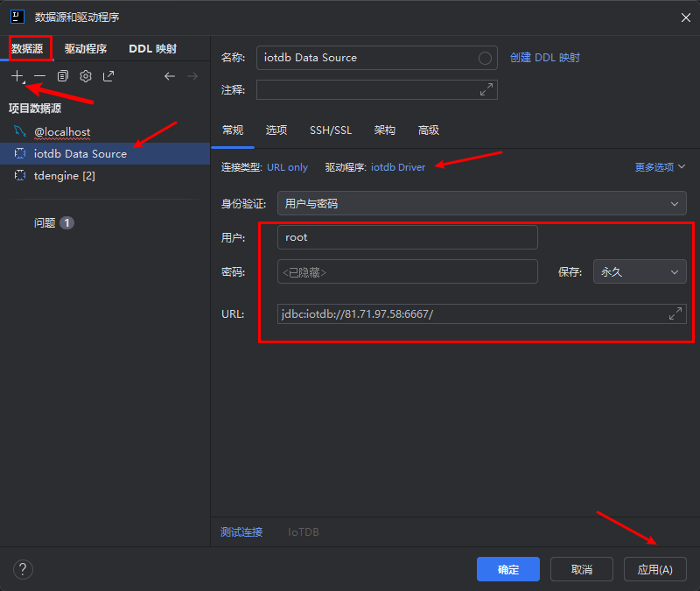
Task: Click the 注释 comment field
Action: click(x=377, y=90)
